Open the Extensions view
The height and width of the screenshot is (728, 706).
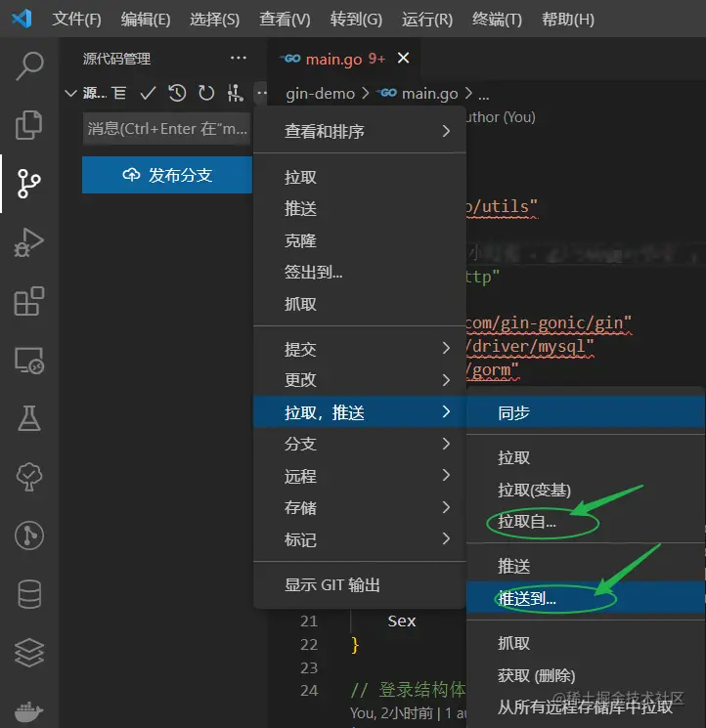point(28,301)
